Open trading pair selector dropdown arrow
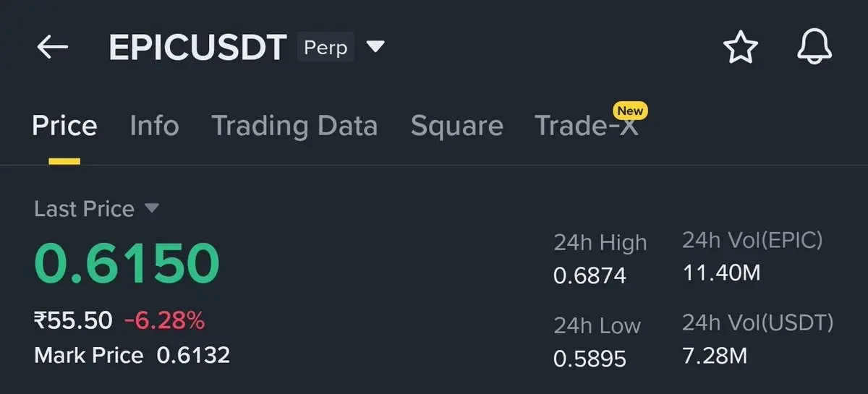 (x=375, y=47)
